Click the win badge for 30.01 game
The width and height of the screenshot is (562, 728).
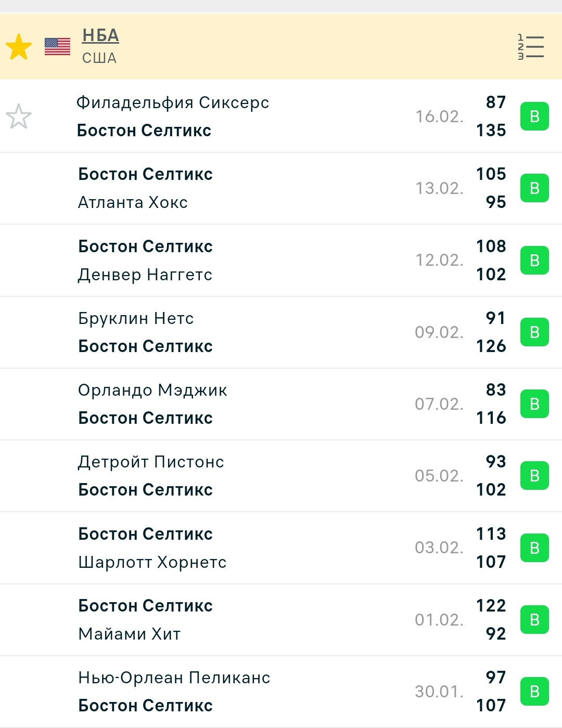point(534,692)
